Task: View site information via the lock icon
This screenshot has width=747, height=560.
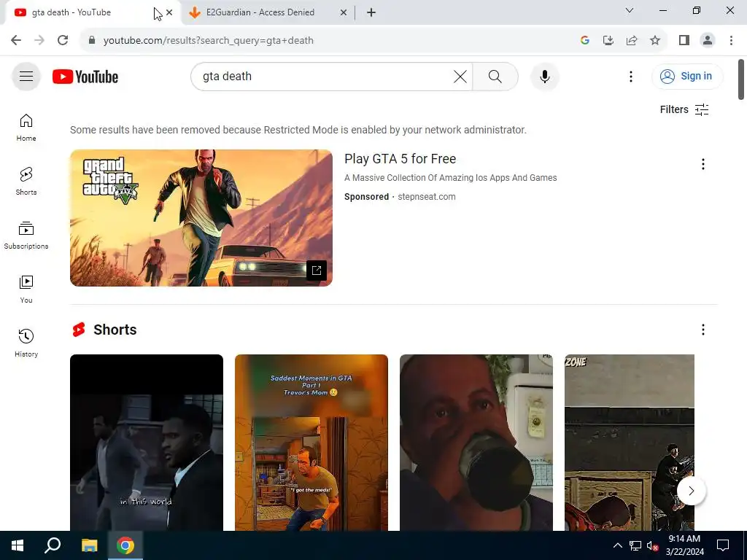Action: click(x=92, y=40)
